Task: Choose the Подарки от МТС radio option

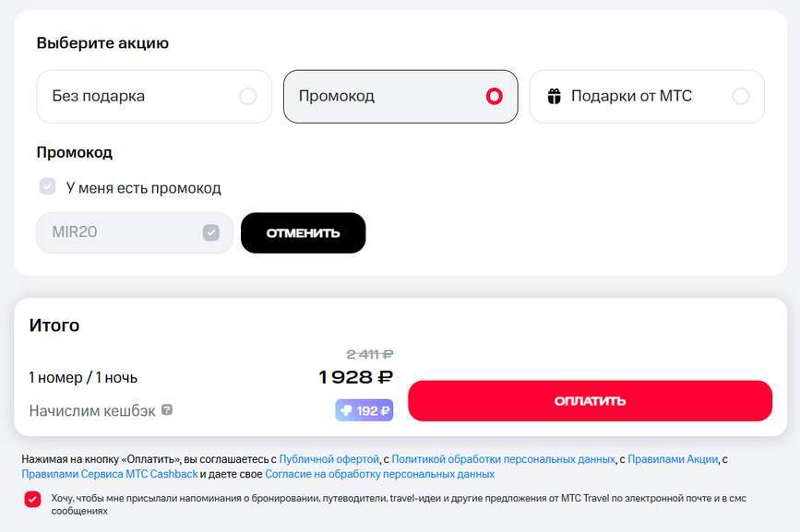Action: point(740,96)
